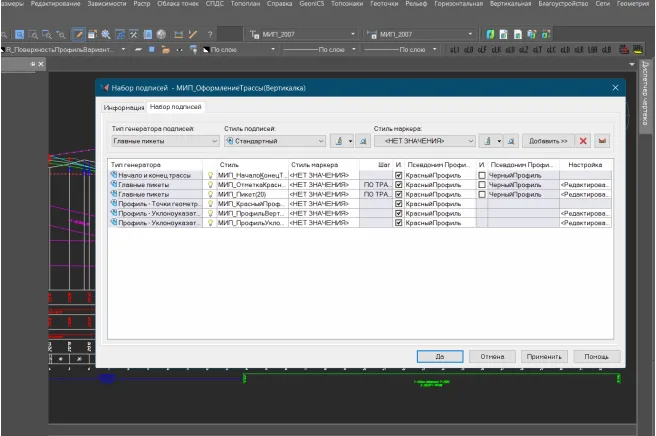Image resolution: width=656 pixels, height=436 pixels.
Task: Click the marker style pick icon before Добавить
Action: pos(510,141)
